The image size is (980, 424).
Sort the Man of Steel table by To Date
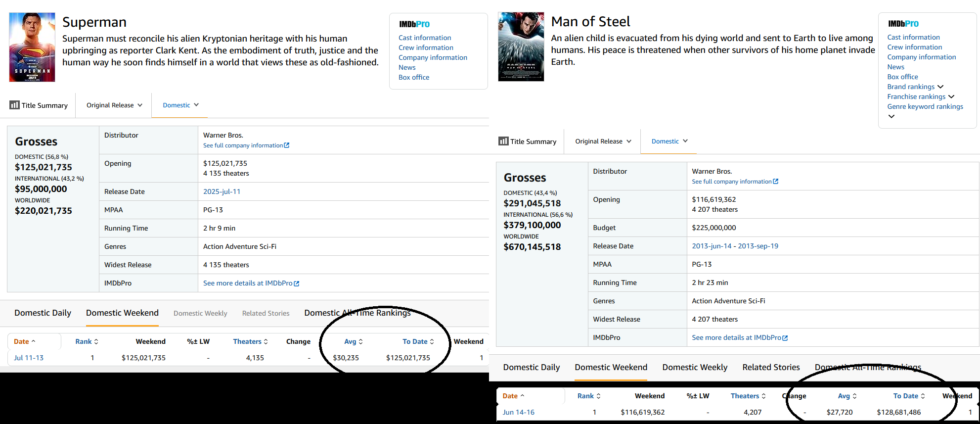pos(909,396)
